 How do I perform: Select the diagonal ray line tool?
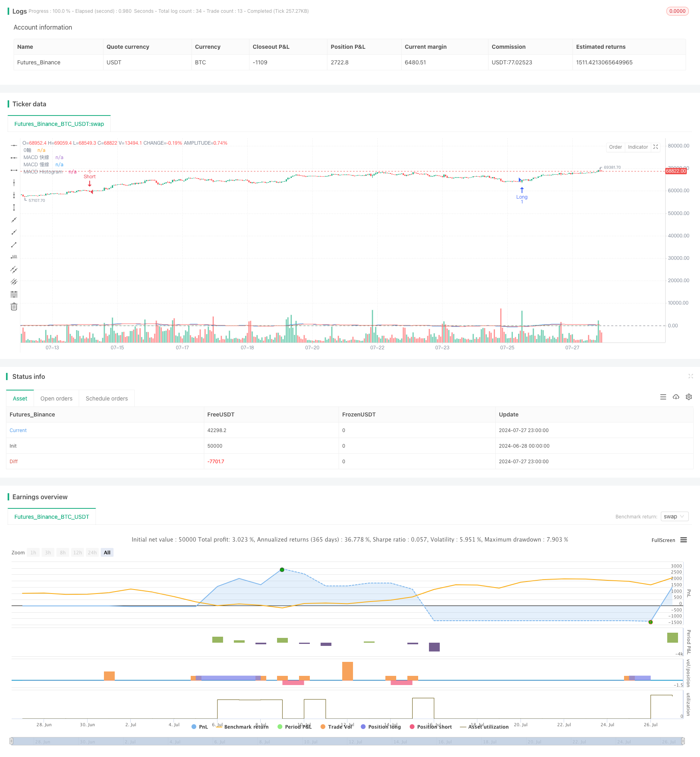(x=14, y=232)
